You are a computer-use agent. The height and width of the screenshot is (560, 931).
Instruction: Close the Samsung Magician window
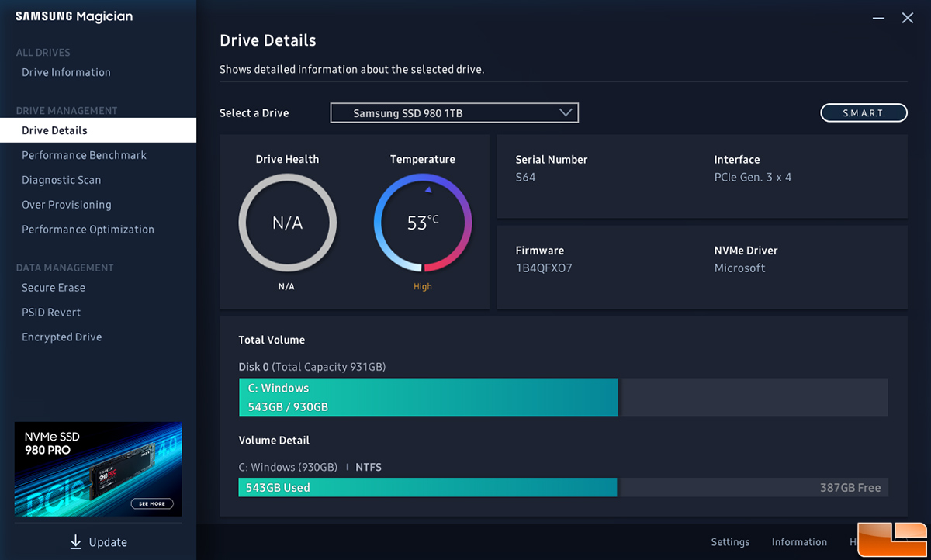[x=907, y=18]
